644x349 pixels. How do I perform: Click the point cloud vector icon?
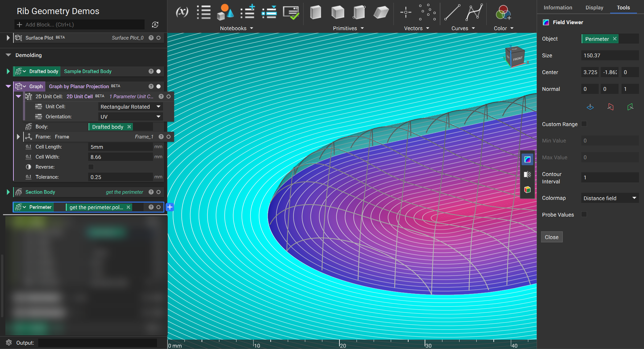(x=427, y=12)
